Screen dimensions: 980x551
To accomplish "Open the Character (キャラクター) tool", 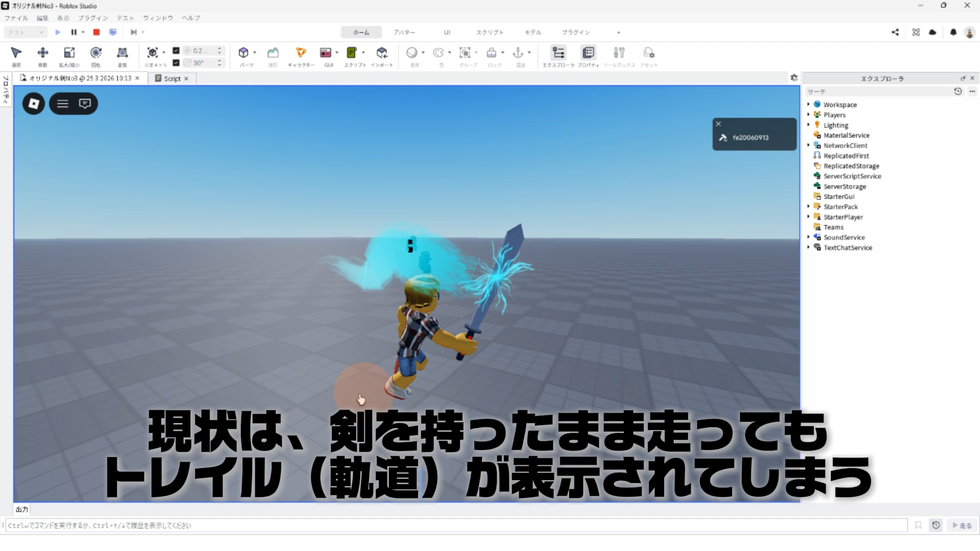I will (301, 53).
